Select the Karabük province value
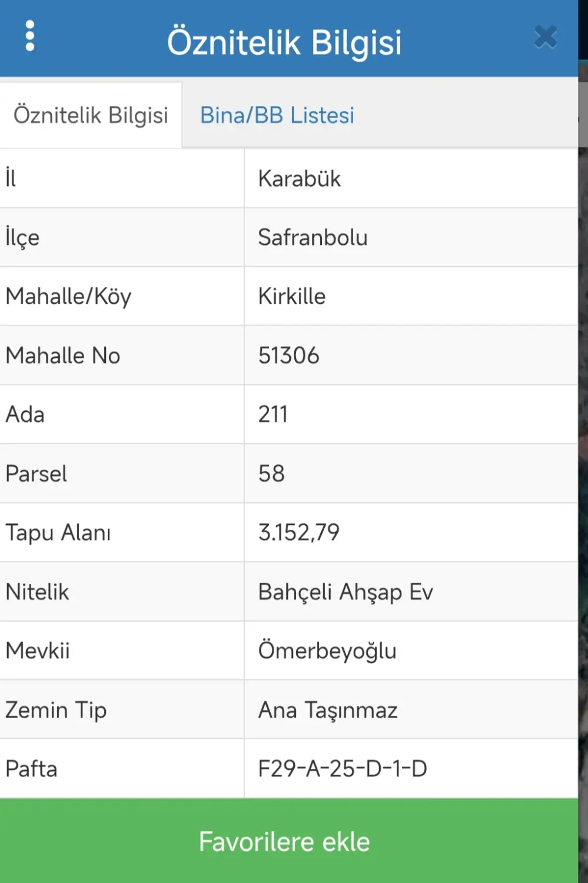Viewport: 588px width, 883px height. [x=300, y=178]
